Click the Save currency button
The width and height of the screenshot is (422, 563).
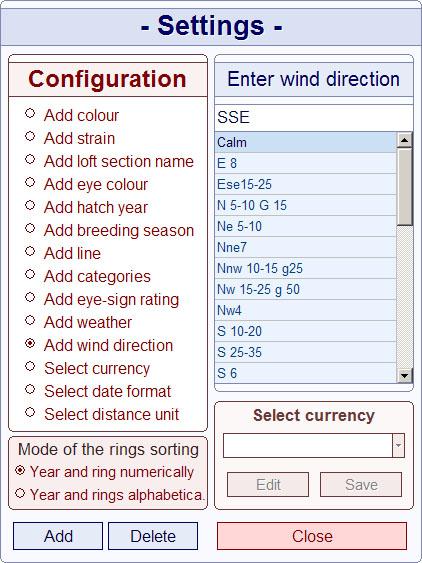[x=361, y=485]
